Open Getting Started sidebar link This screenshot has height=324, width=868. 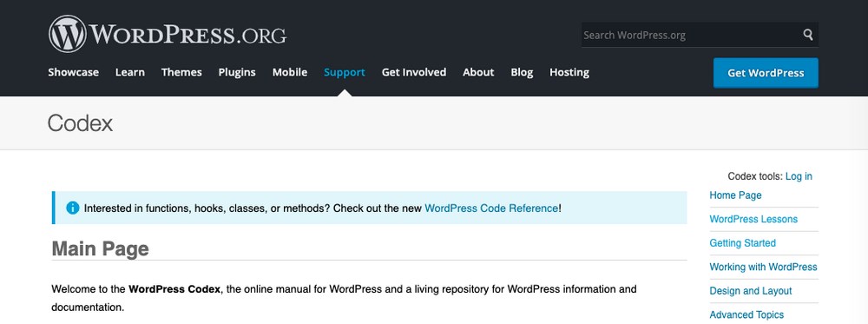tap(742, 242)
